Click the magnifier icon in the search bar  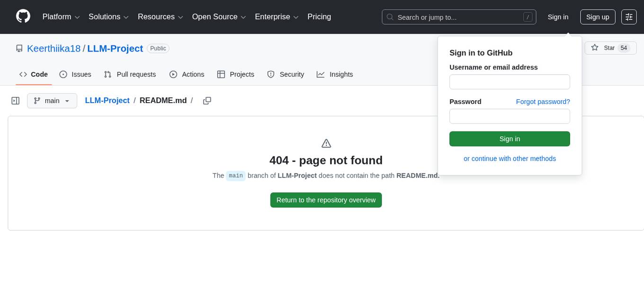[x=390, y=17]
